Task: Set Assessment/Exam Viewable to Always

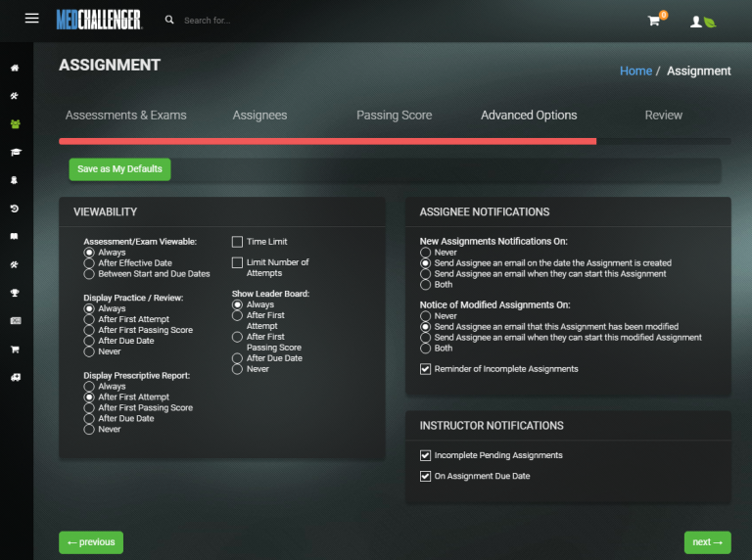Action: [89, 253]
